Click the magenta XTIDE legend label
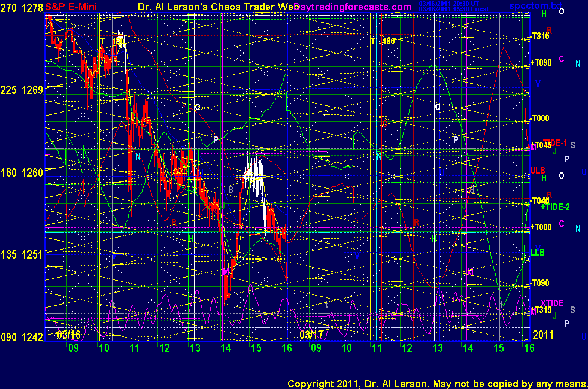 point(552,303)
